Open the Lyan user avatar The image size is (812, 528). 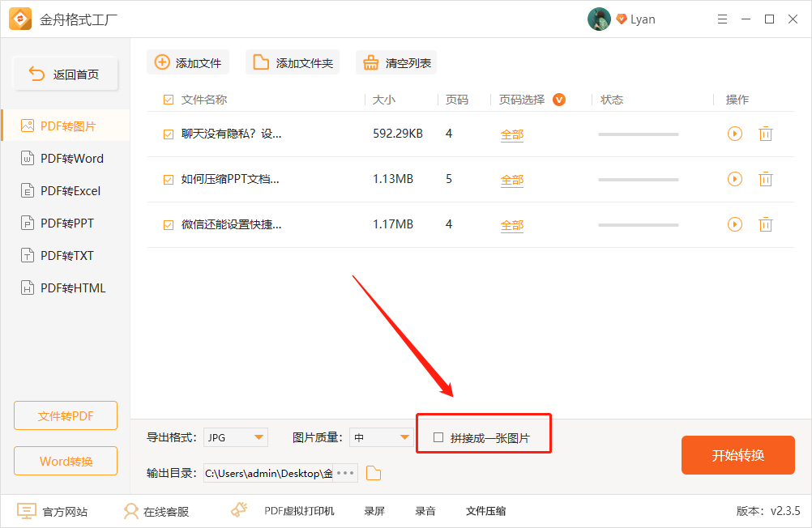click(x=599, y=19)
